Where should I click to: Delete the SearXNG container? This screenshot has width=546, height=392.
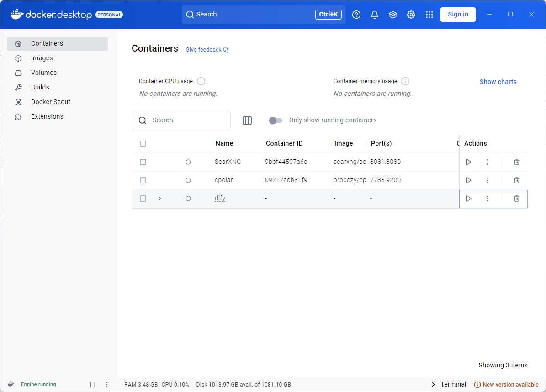(517, 162)
